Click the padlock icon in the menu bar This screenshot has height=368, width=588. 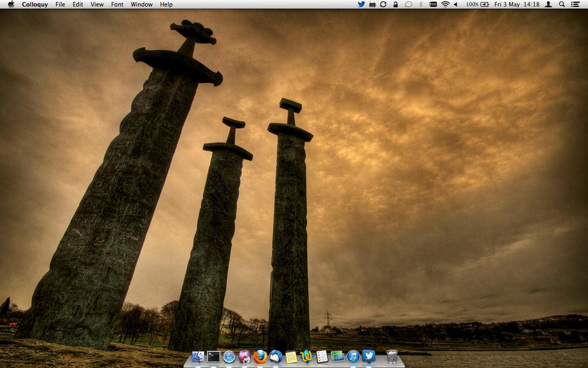pyautogui.click(x=395, y=4)
